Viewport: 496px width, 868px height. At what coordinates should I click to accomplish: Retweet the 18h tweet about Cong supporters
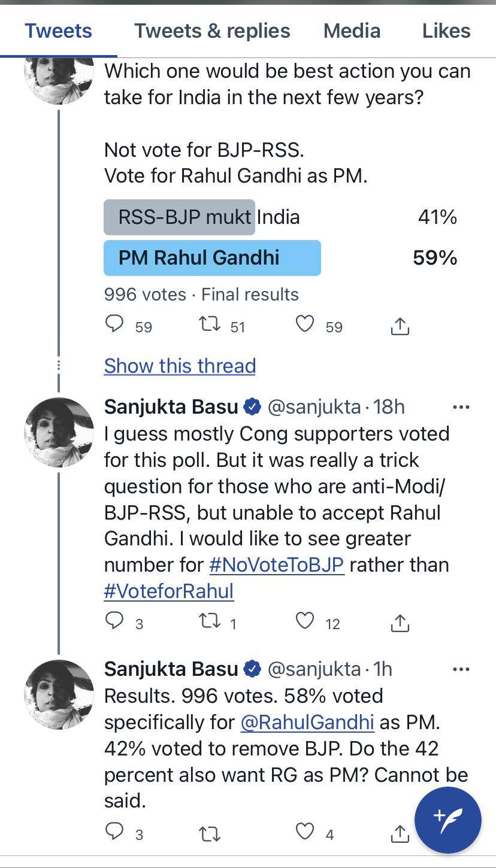tap(209, 621)
